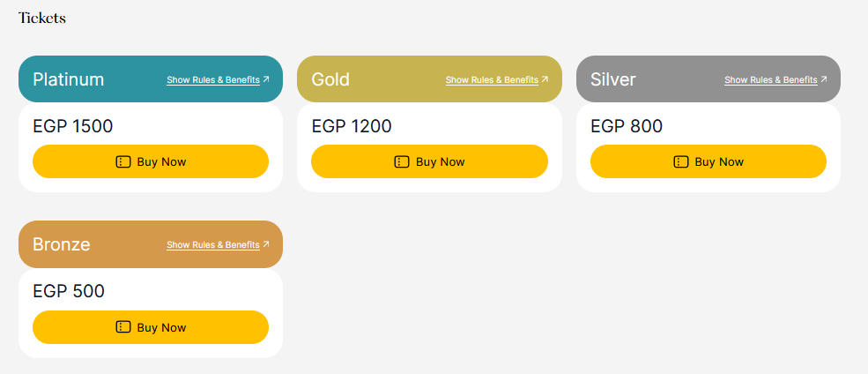The height and width of the screenshot is (374, 868).
Task: Click the Tickets section heading
Action: click(x=42, y=19)
